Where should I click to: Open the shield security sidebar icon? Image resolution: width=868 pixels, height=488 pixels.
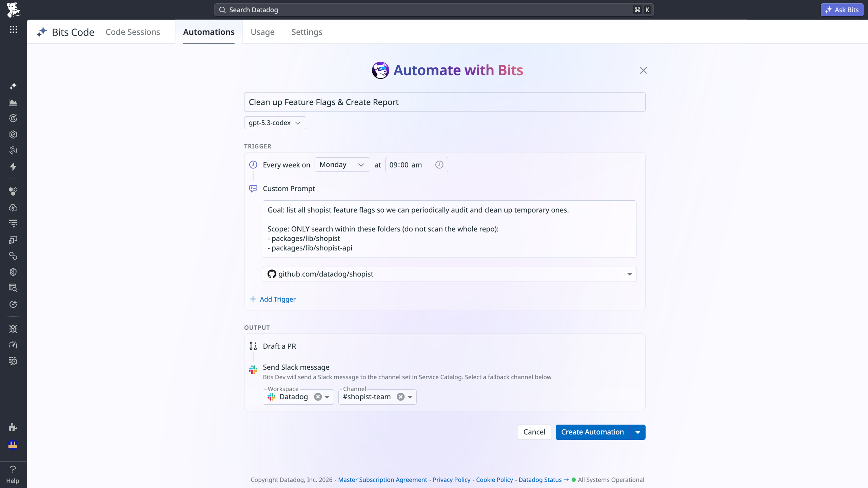(13, 272)
